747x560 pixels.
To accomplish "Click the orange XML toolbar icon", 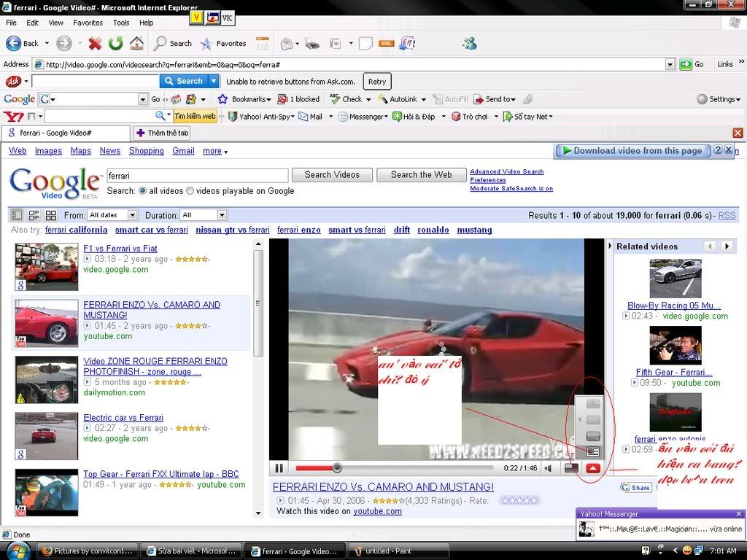I will pos(386,43).
